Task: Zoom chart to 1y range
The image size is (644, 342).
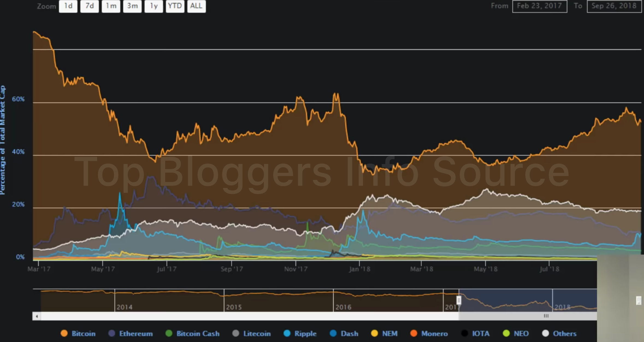Action: [x=153, y=6]
